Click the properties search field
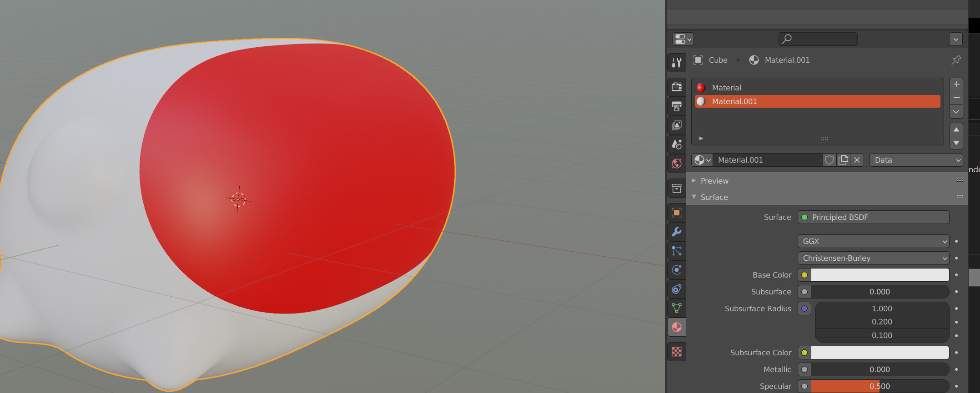 pos(818,39)
